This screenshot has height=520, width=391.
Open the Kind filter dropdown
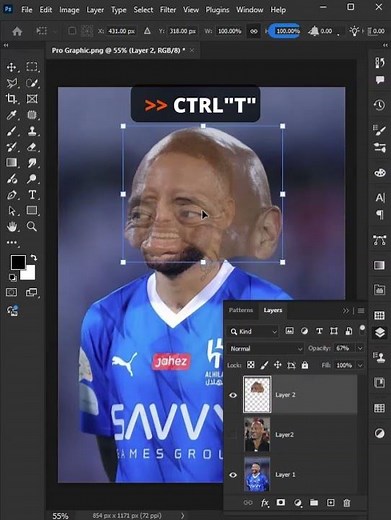(253, 331)
